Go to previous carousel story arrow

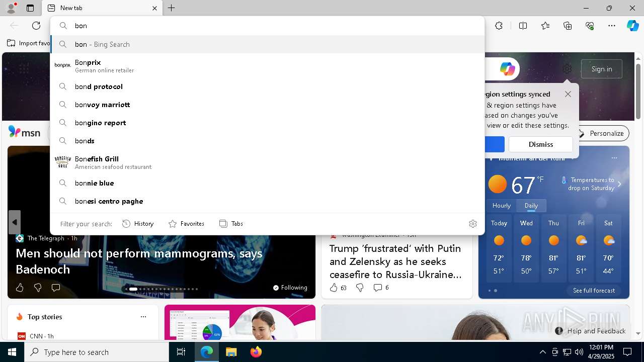[x=15, y=222]
